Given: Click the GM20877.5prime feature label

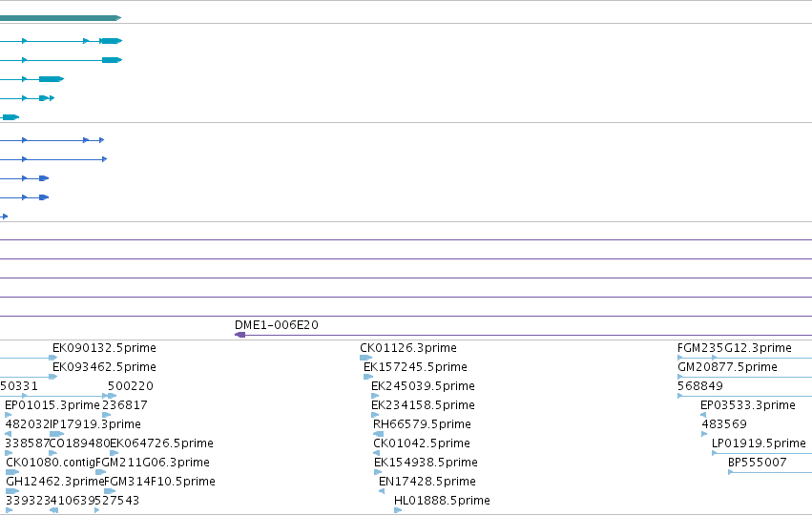Looking at the screenshot, I should (727, 367).
